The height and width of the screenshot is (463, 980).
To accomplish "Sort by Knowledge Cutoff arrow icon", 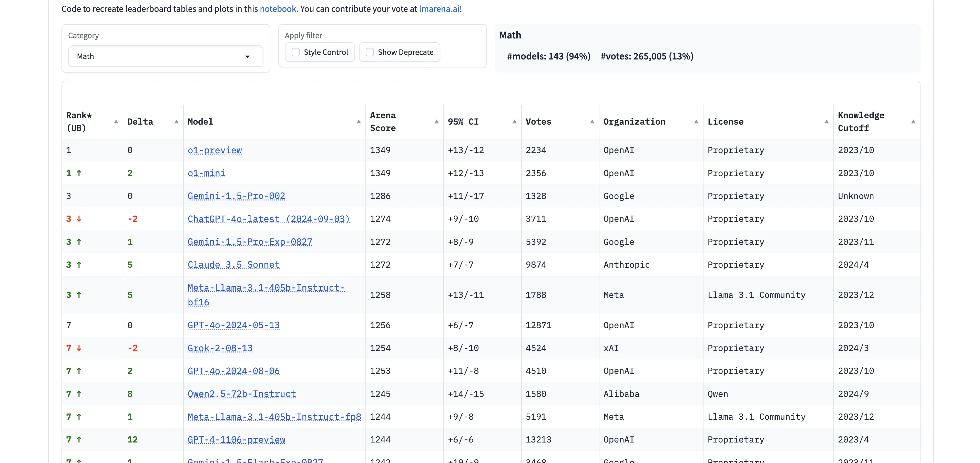I will pos(913,122).
